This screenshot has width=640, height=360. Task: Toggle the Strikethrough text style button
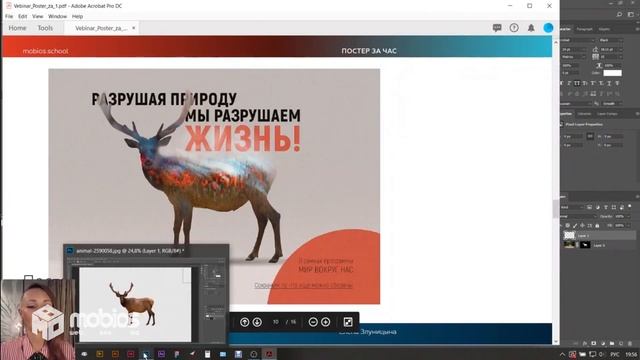click(617, 83)
